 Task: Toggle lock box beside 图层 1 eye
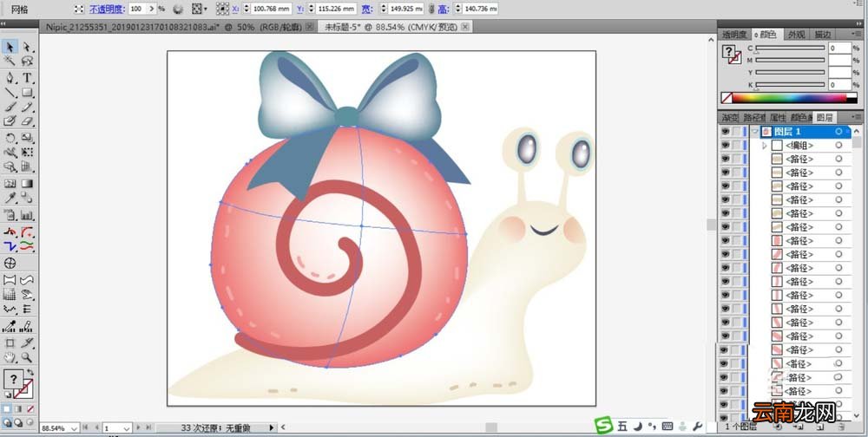pyautogui.click(x=736, y=132)
